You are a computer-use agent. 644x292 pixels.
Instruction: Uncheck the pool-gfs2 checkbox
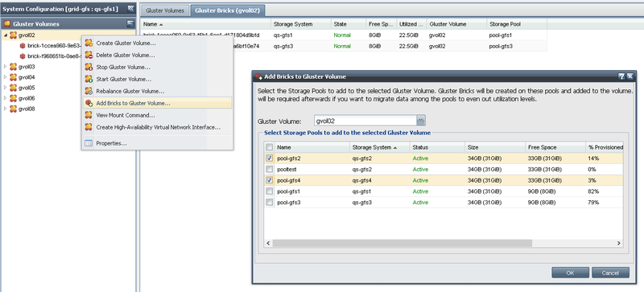[x=269, y=158]
